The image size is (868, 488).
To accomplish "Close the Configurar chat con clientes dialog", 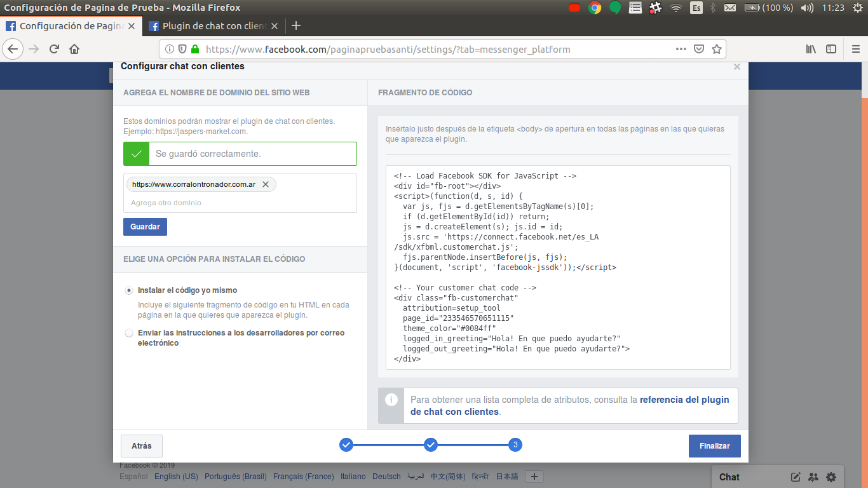I will click(737, 67).
